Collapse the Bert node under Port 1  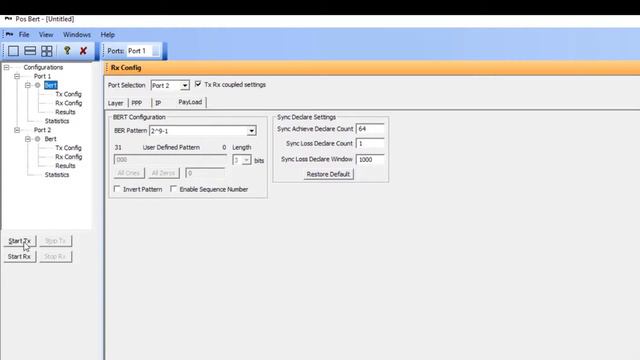[28, 85]
